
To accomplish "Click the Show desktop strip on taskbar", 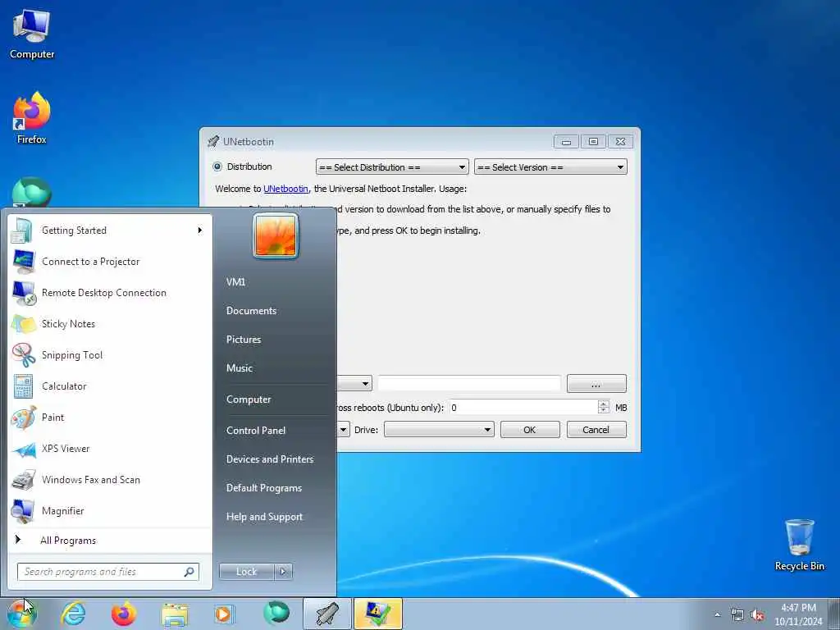I will (x=835, y=614).
